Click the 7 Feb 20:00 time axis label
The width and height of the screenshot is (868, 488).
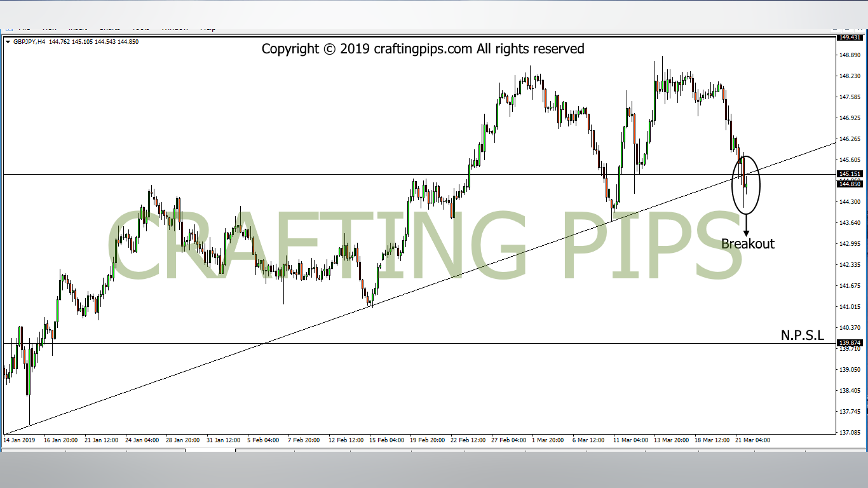(304, 440)
